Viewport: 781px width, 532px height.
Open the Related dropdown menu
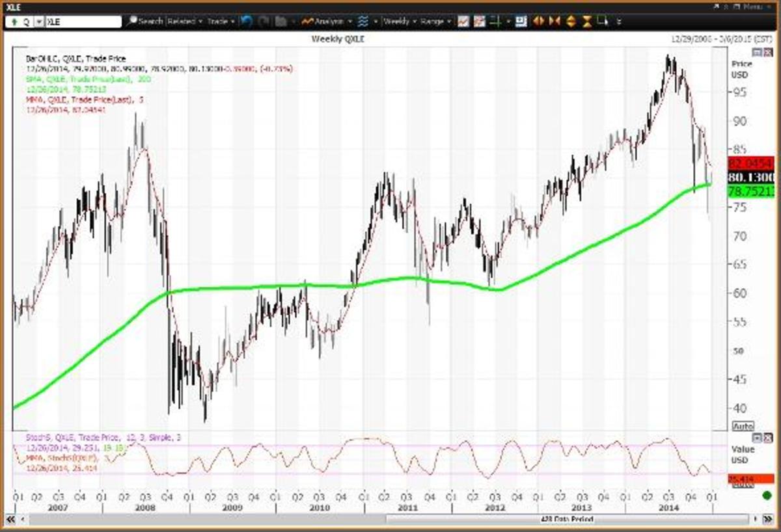pos(184,21)
